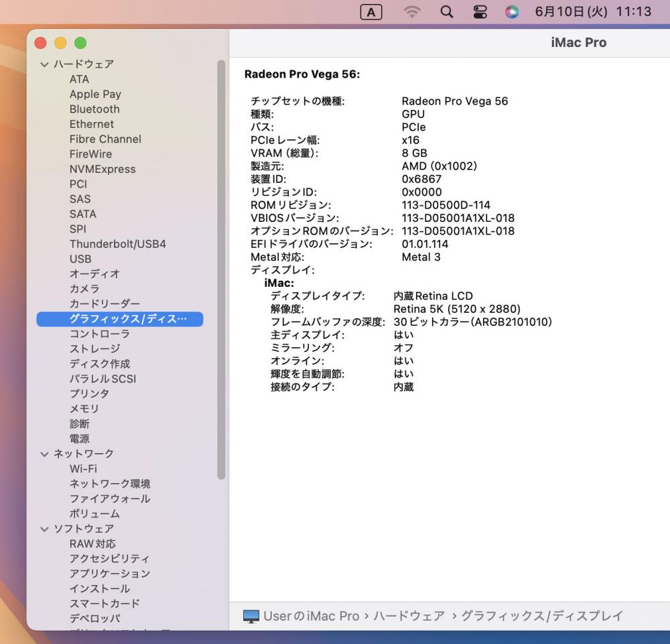Image resolution: width=670 pixels, height=644 pixels.
Task: Collapse the ハードウェア section
Action: [x=44, y=64]
